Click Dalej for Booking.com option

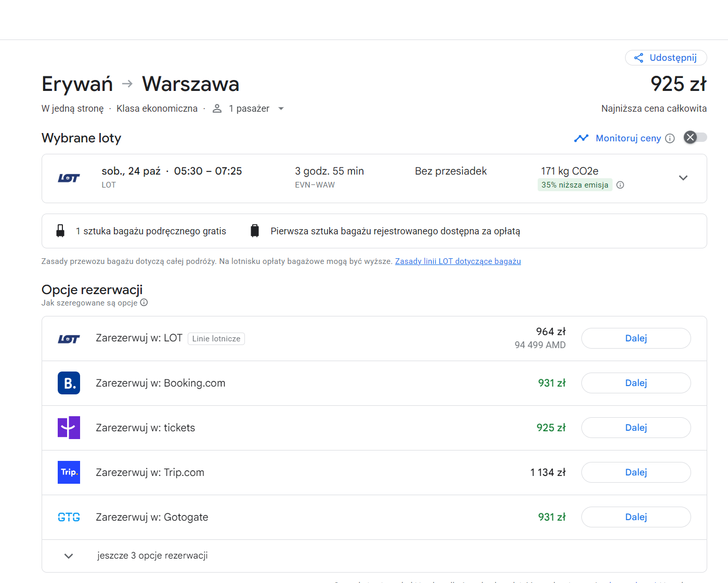pos(636,383)
